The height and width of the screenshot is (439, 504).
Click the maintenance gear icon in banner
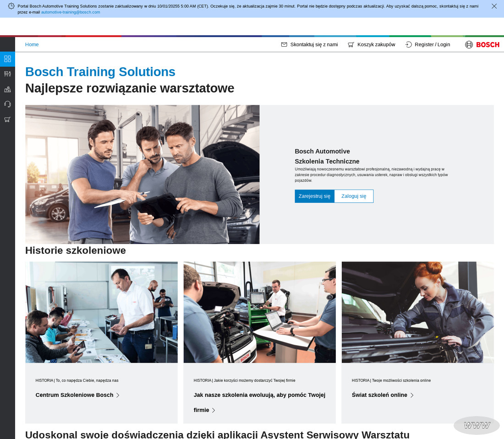(x=11, y=6)
